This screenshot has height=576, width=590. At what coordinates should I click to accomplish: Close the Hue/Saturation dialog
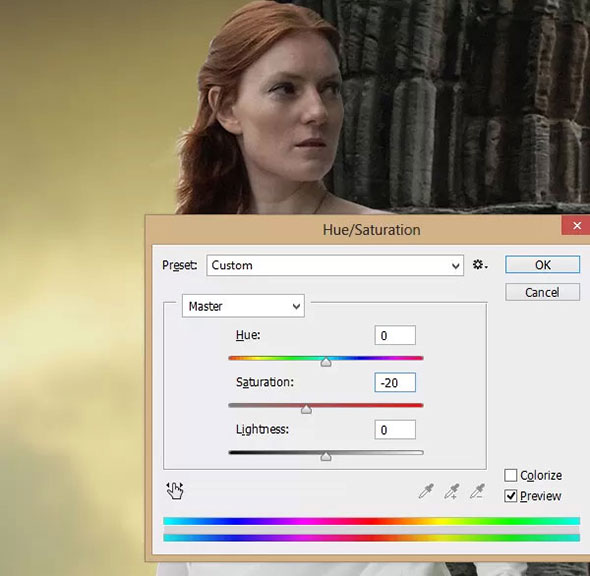576,225
